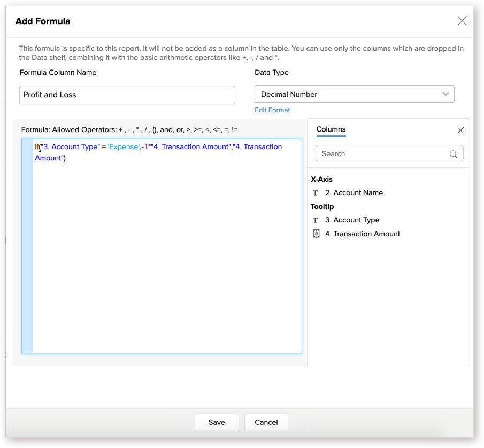Click text-type icon beside Account Name
The height and width of the screenshot is (448, 484).
tap(316, 193)
